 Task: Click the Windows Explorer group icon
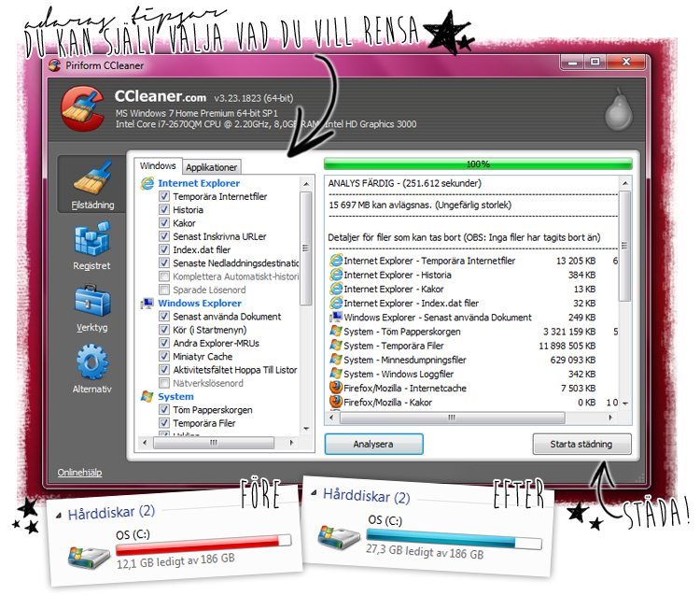(x=147, y=304)
